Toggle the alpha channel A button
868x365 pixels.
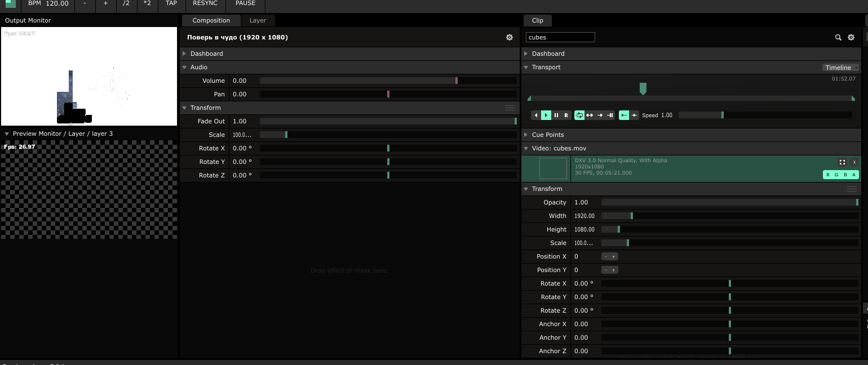point(854,175)
